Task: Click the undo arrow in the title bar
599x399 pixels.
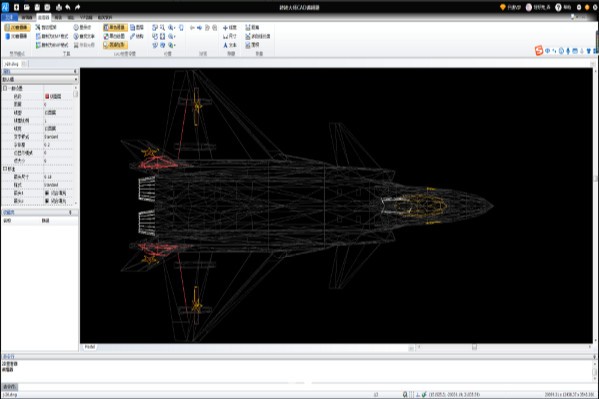Action: click(68, 7)
